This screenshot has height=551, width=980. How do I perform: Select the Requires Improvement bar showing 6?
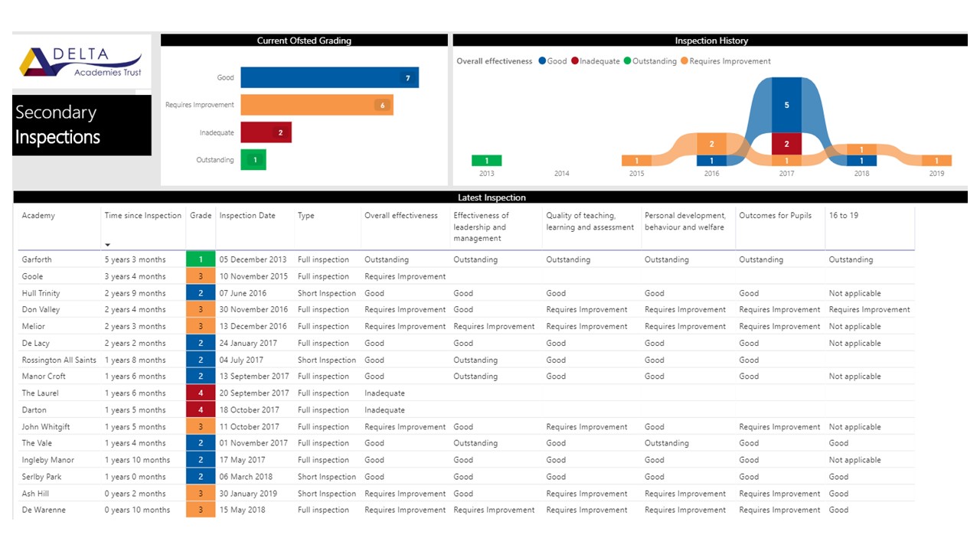pyautogui.click(x=316, y=105)
